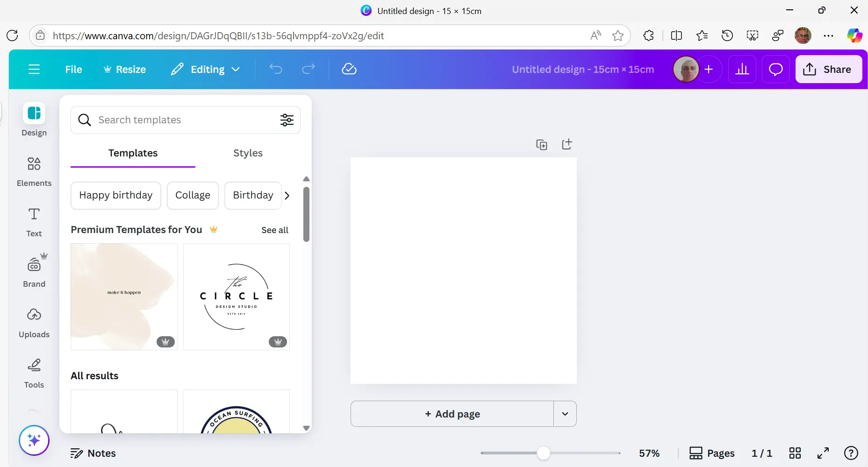Click See all premium templates

click(275, 230)
